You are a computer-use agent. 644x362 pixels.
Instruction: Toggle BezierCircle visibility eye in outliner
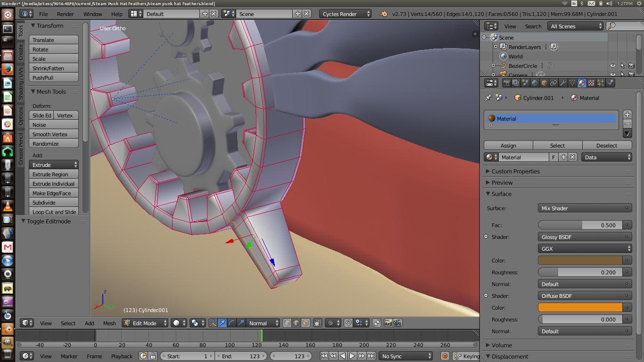click(612, 66)
